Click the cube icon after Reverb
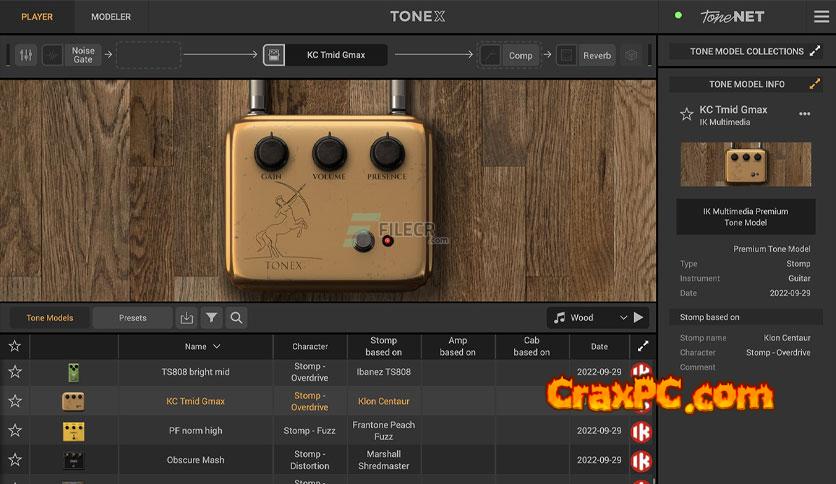Image resolution: width=836 pixels, height=484 pixels. tap(631, 55)
